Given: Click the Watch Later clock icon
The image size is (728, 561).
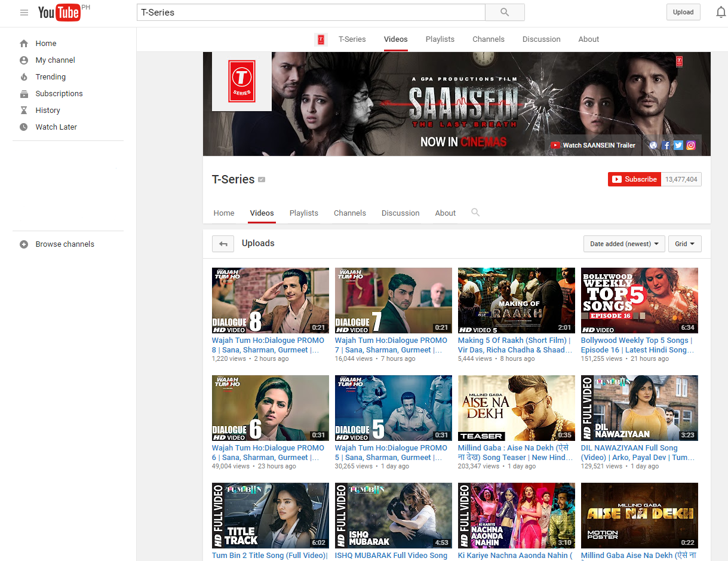Looking at the screenshot, I should tap(24, 127).
